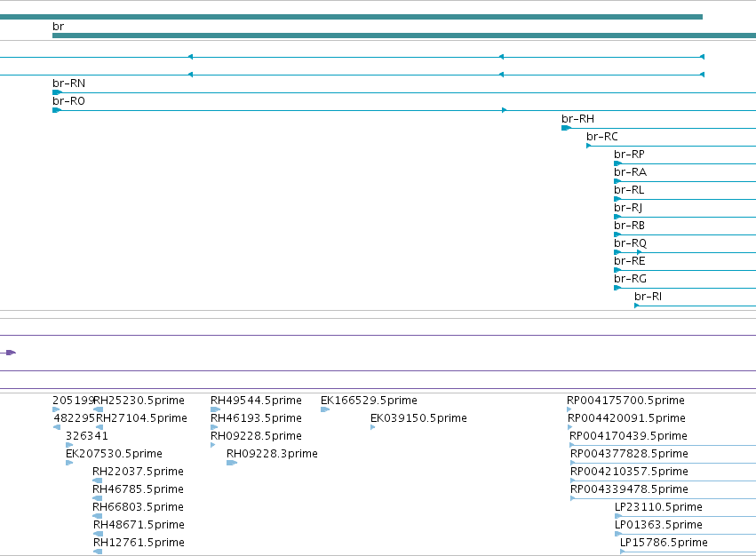The width and height of the screenshot is (756, 556).
Task: Click the glyph under RH25230.5prime
Action: coord(99,409)
